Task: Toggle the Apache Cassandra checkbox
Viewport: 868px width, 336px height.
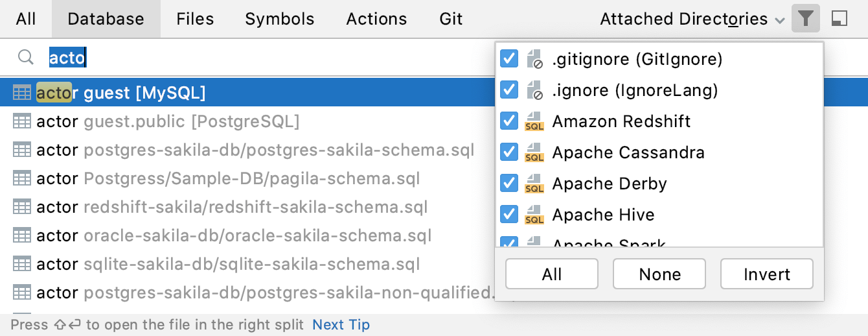Action: (x=510, y=152)
